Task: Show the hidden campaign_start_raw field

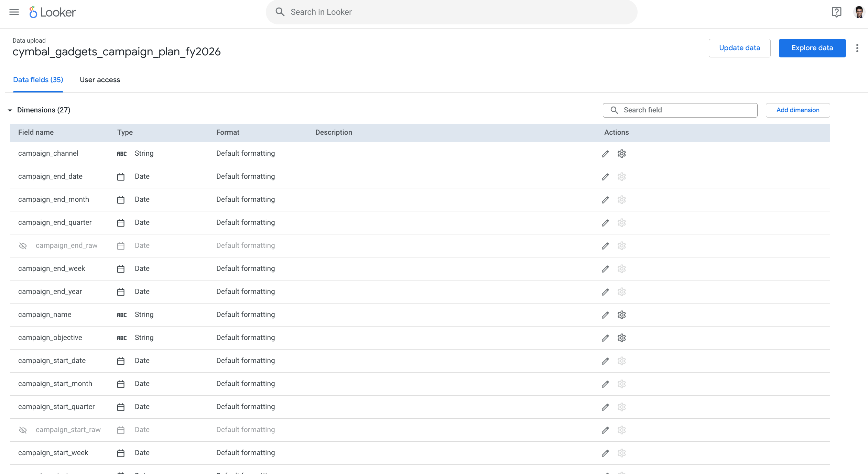Action: tap(23, 430)
